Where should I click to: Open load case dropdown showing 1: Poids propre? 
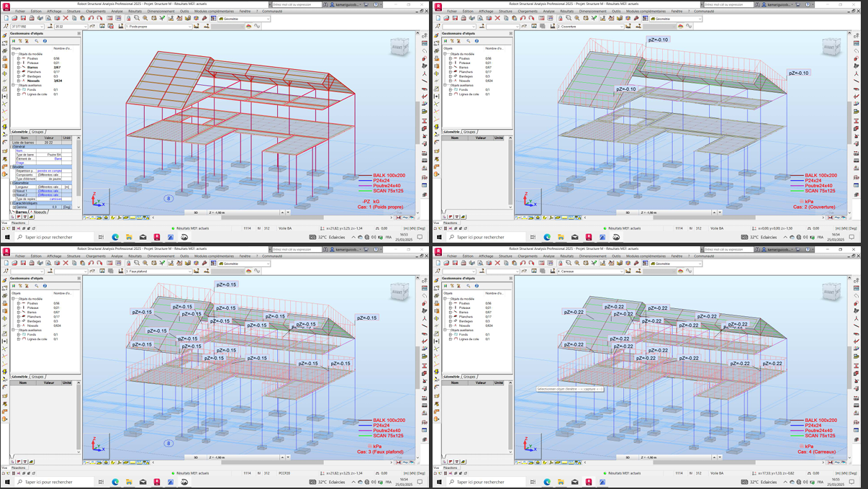pyautogui.click(x=190, y=27)
